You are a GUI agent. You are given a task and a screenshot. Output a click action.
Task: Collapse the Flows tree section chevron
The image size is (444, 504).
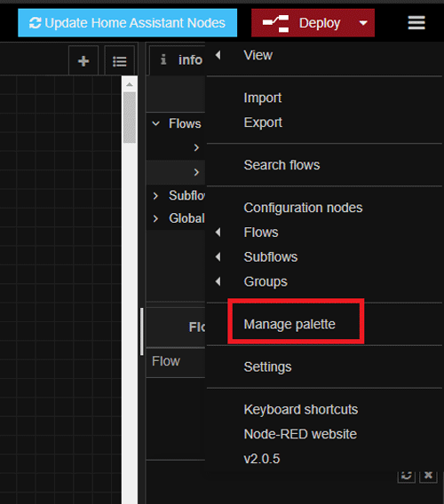(156, 123)
